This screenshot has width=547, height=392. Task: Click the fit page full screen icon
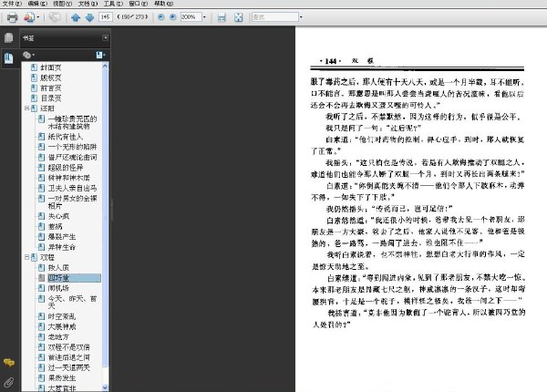click(238, 17)
